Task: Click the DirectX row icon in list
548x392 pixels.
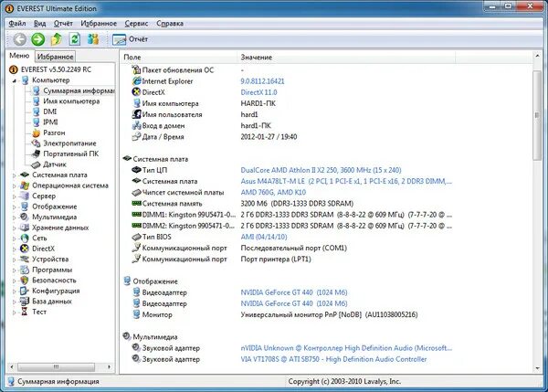Action: pos(136,92)
